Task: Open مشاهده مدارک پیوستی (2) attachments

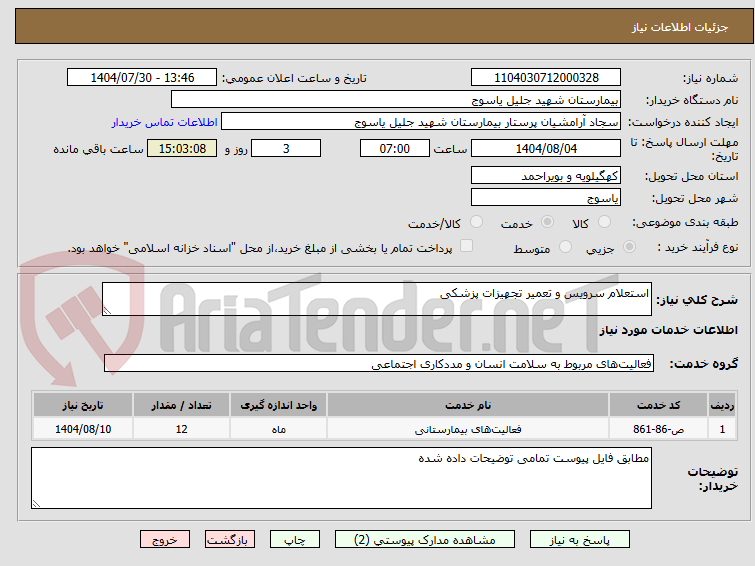Action: tap(425, 540)
